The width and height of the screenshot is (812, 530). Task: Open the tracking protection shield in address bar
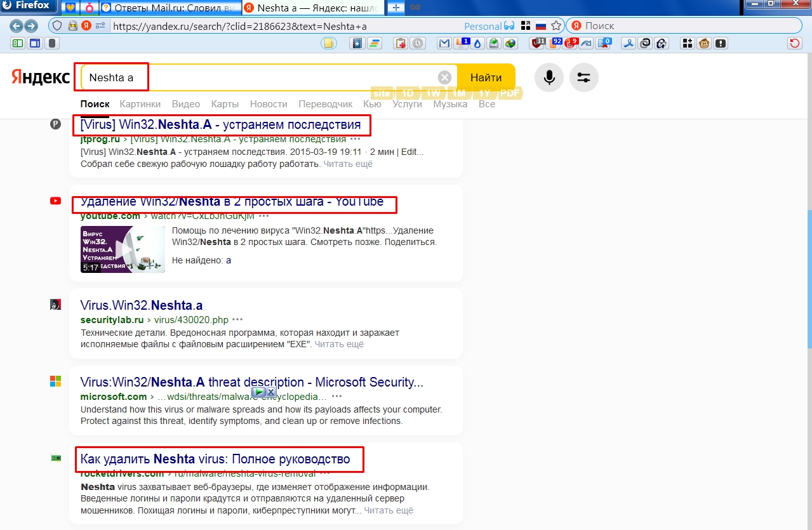click(x=57, y=26)
